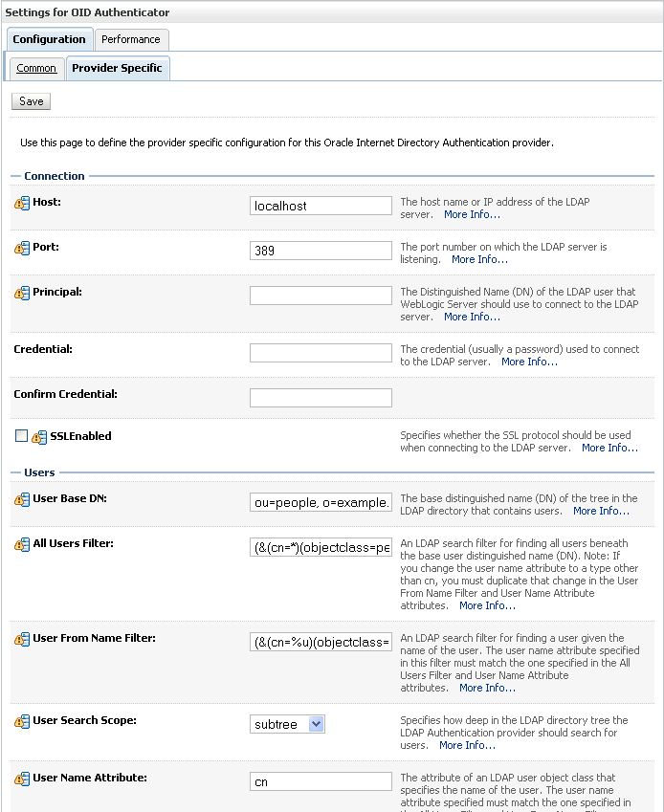Open the User Search Scope dropdown
Screen dimensions: 664x812
pos(287,724)
